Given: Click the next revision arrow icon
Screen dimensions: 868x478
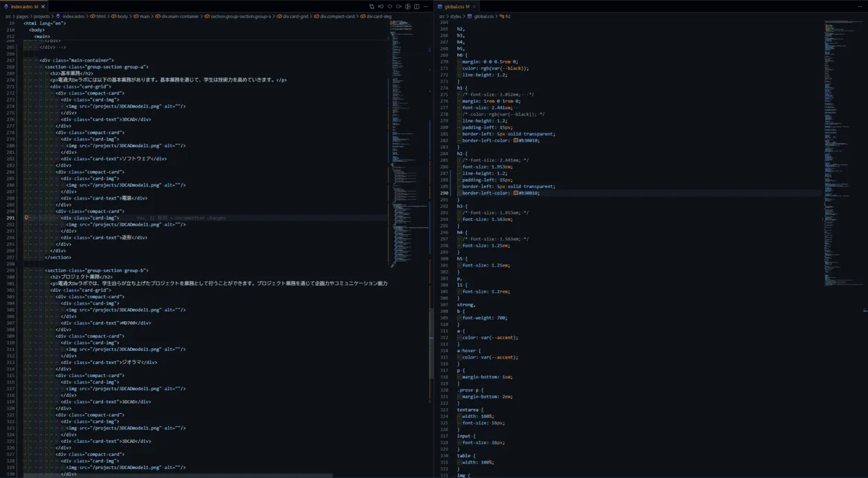Looking at the screenshot, I should (399, 6).
